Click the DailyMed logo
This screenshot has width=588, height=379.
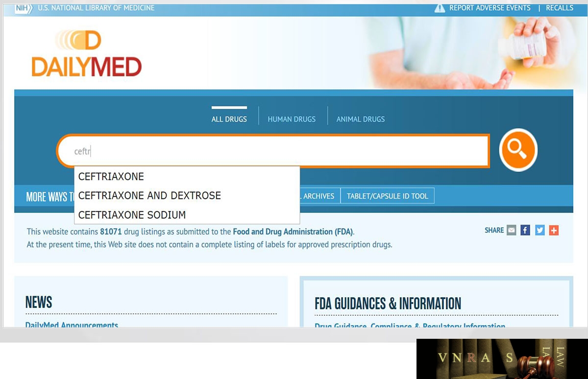pyautogui.click(x=86, y=53)
